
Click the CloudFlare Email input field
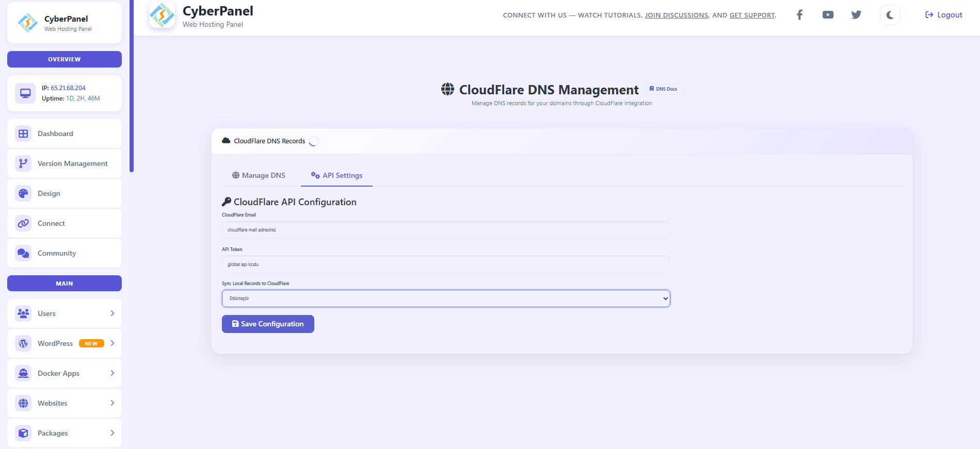446,230
